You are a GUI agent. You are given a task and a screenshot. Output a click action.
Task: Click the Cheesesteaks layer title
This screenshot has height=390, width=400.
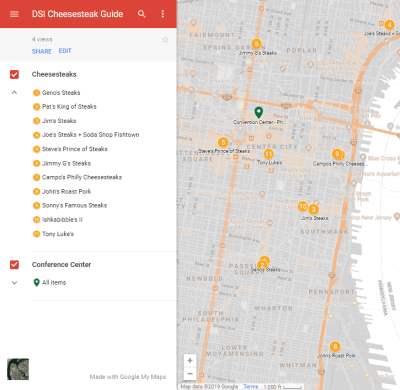click(54, 74)
